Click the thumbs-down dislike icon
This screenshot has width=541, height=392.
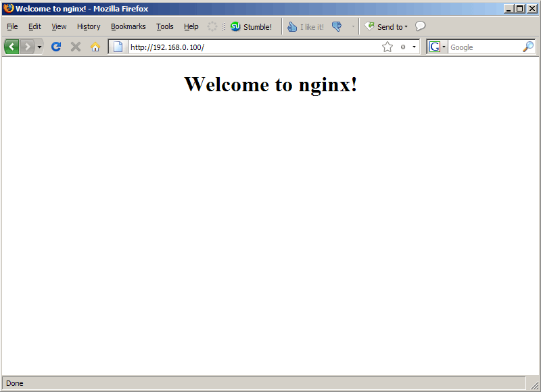coord(337,26)
